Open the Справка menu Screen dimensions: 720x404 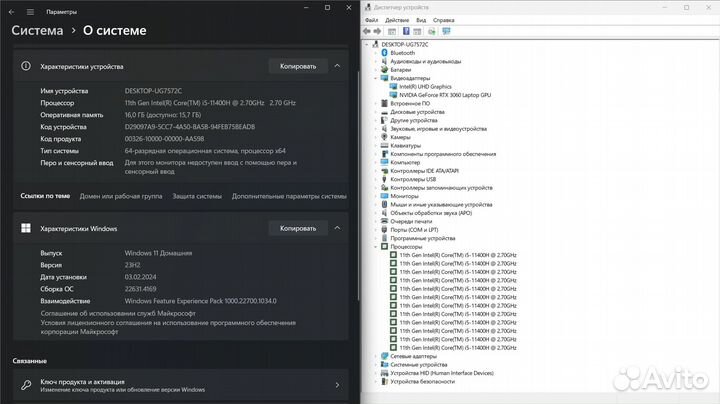coord(444,20)
